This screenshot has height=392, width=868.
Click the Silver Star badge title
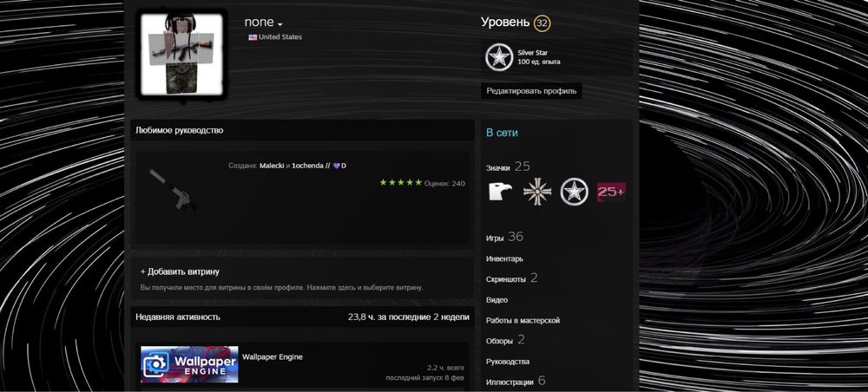click(533, 53)
